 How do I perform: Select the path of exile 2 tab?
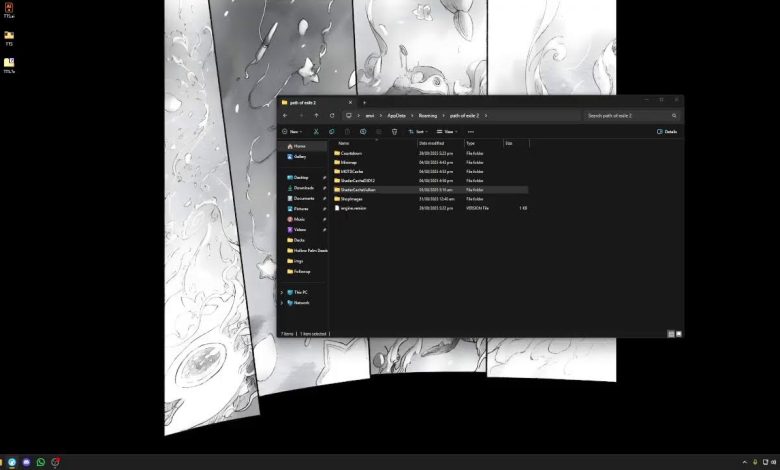point(310,102)
